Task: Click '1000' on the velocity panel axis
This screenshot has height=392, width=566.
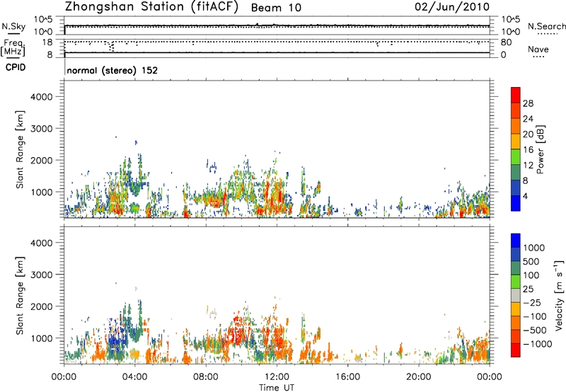Action: [x=41, y=338]
